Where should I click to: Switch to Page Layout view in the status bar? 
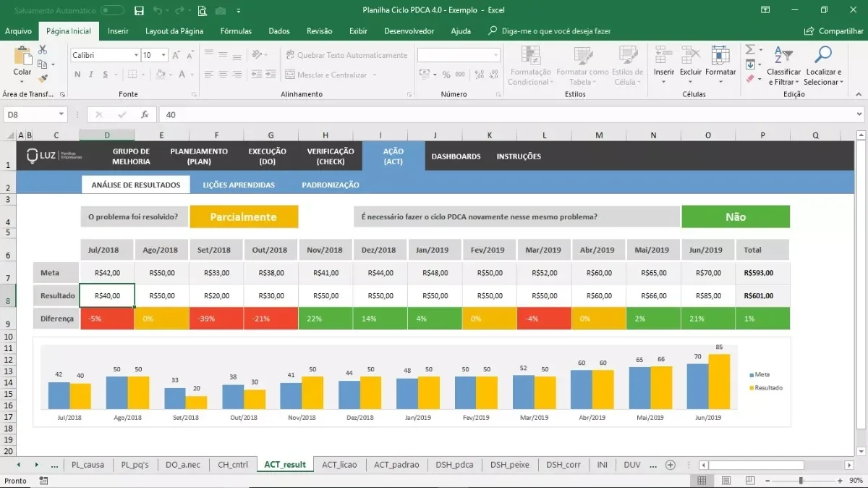coord(726,481)
